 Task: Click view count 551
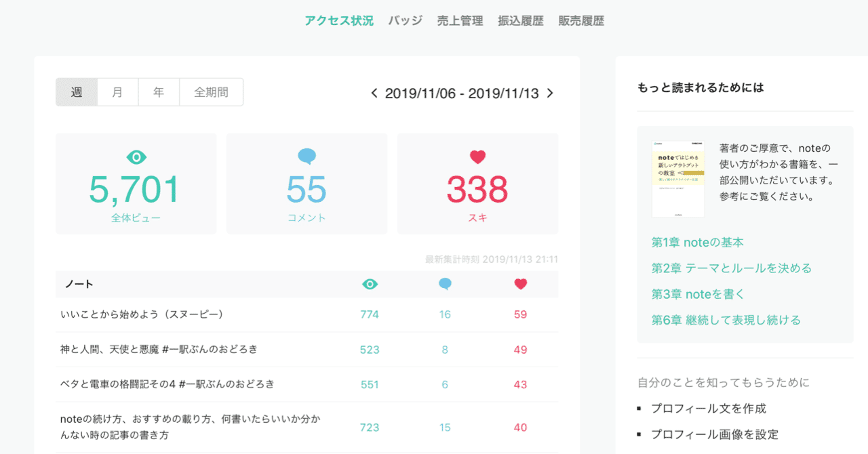(x=370, y=384)
